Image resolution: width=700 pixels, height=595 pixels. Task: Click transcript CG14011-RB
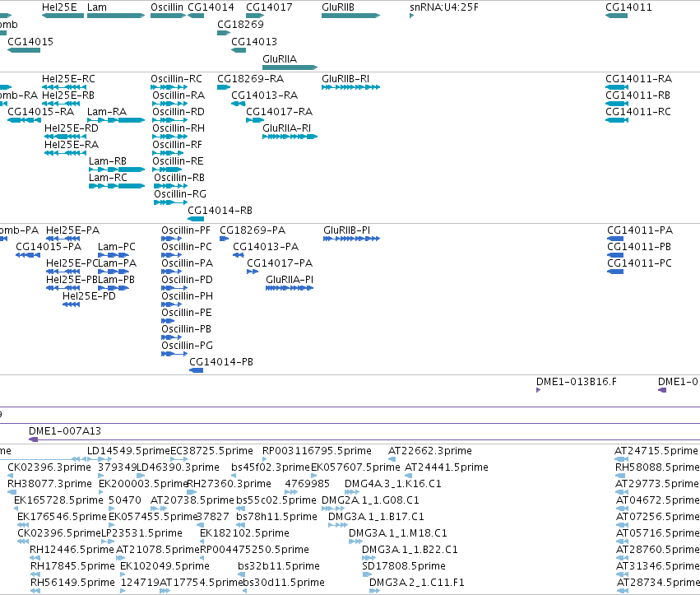click(x=637, y=95)
